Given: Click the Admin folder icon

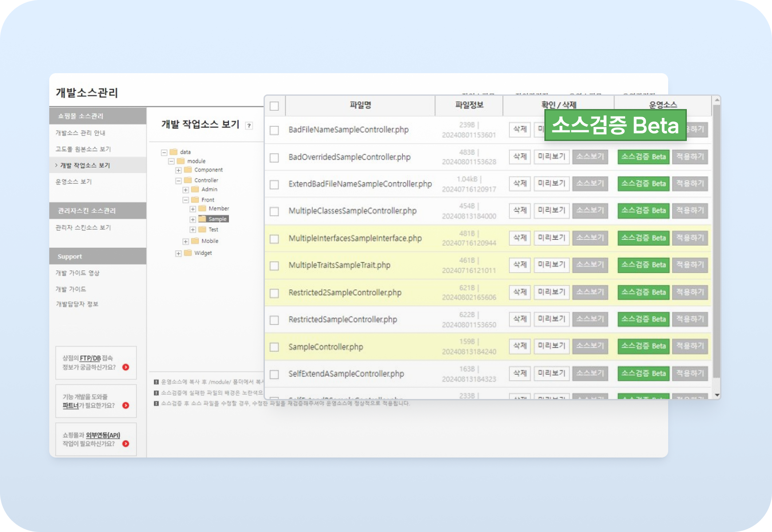Looking at the screenshot, I should 195,190.
